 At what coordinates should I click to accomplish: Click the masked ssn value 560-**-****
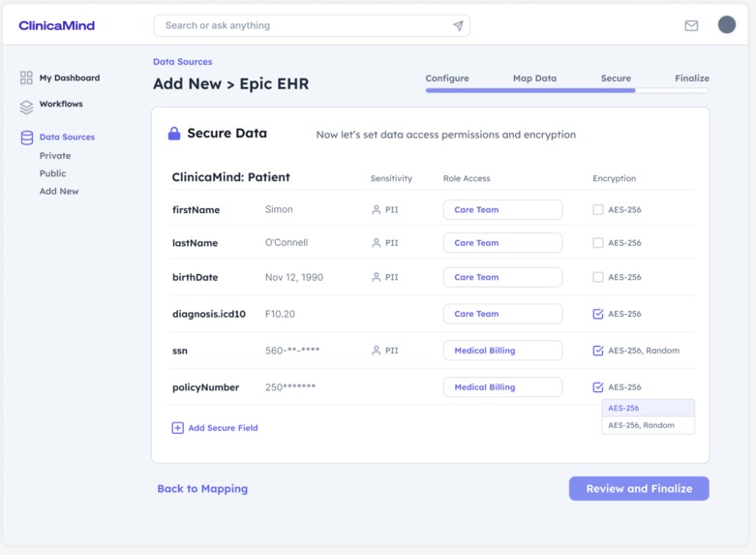click(x=292, y=351)
